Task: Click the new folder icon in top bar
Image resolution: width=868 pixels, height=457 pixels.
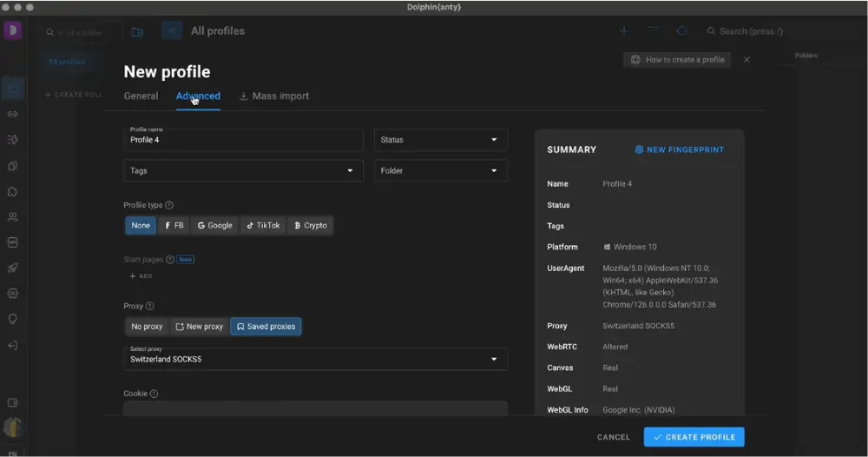Action: coord(137,32)
